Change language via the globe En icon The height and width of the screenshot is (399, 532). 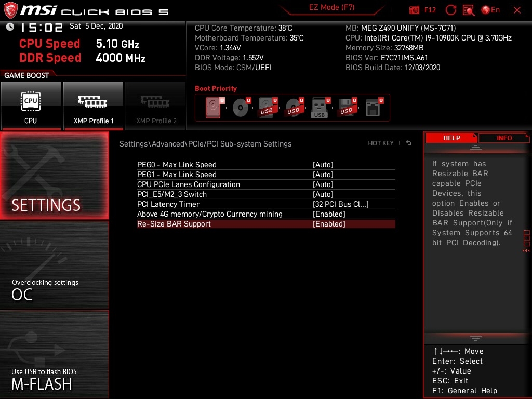click(x=490, y=10)
